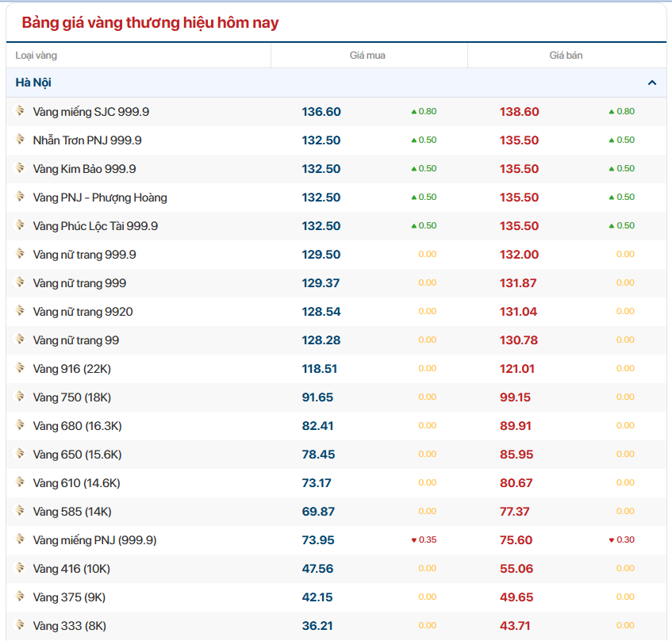Click the gold icon next to Nhẫn Trơn PNJ 999.9
Screen dimensions: 672x641
tap(20, 140)
